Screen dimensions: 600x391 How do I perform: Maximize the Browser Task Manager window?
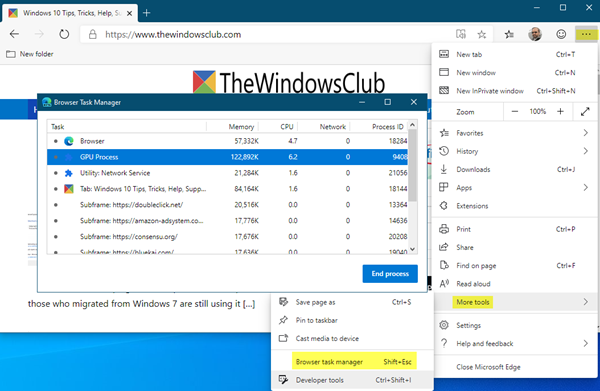tap(388, 102)
